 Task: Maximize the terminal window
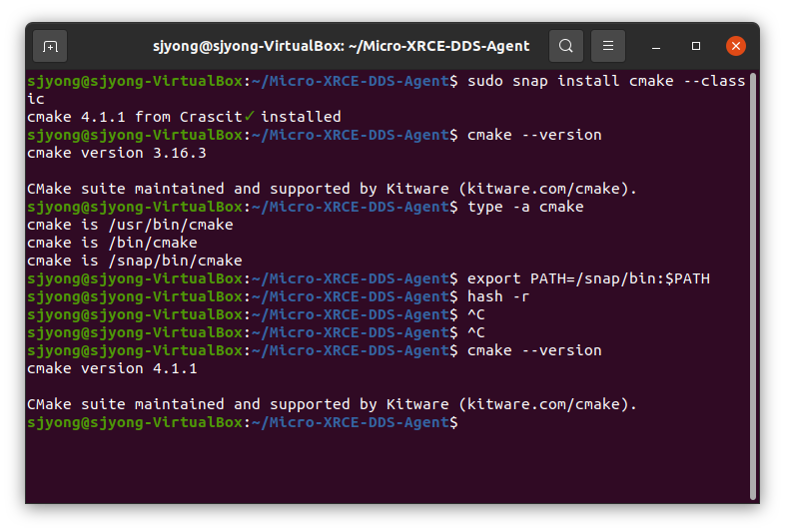pos(696,46)
